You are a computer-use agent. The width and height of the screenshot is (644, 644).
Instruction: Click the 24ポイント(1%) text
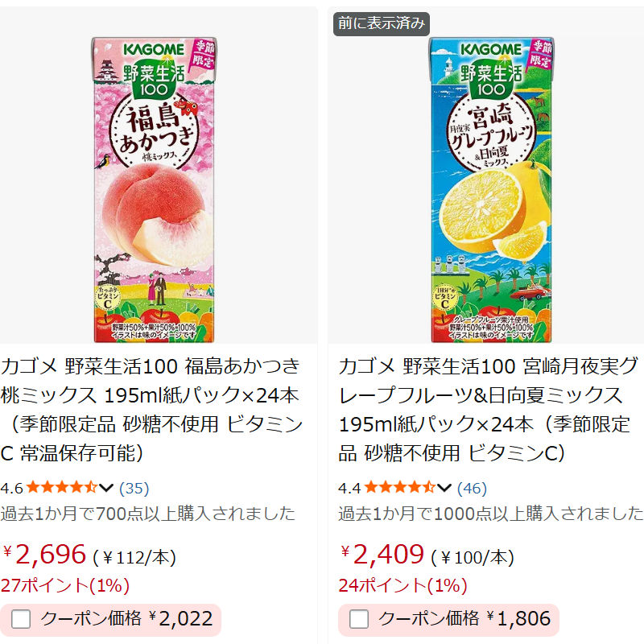pyautogui.click(x=402, y=585)
